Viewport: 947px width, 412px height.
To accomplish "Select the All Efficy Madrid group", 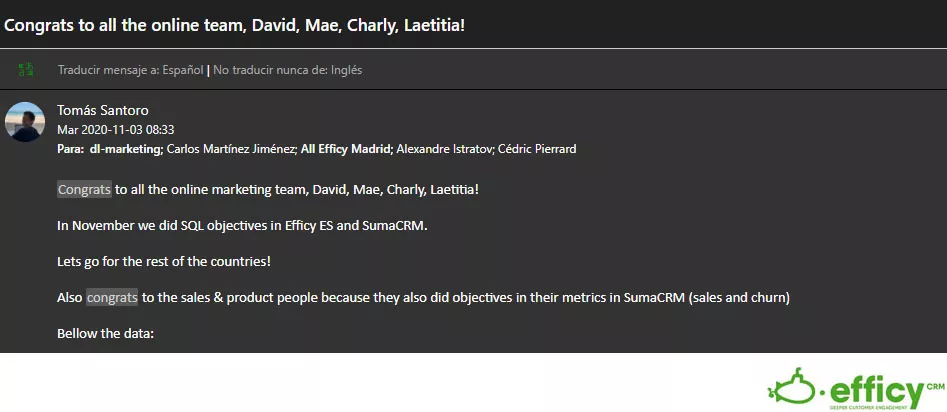I will 345,149.
